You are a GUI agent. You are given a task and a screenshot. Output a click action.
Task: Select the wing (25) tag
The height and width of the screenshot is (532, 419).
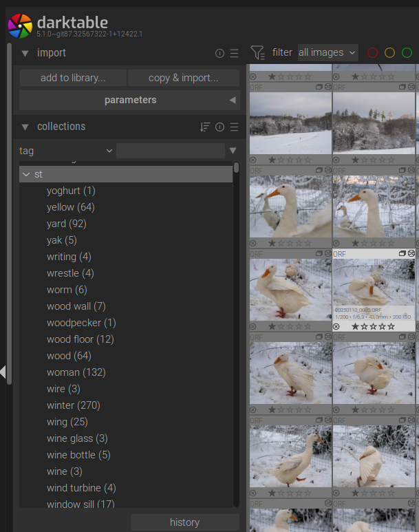click(67, 422)
